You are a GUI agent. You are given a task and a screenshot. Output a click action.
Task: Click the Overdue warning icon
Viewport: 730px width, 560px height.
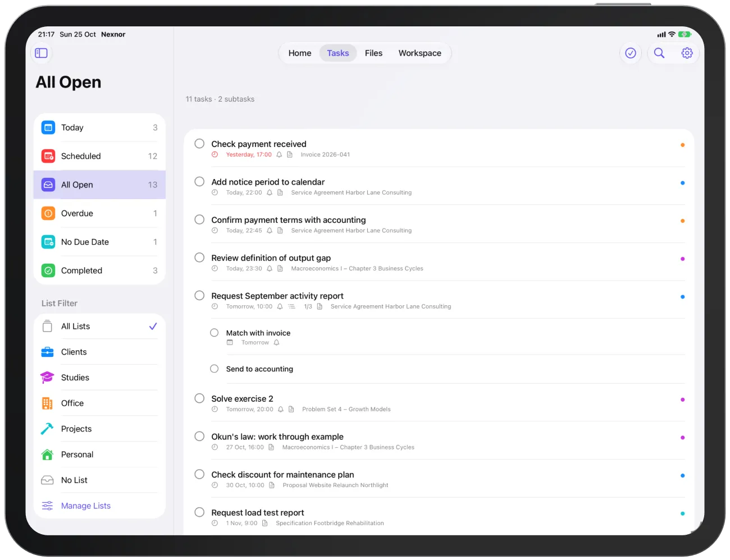tap(48, 213)
